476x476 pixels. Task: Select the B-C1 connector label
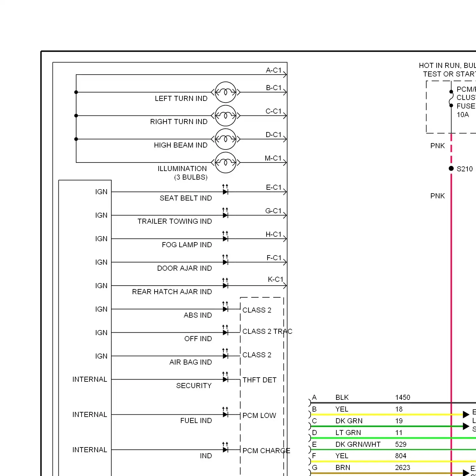(x=274, y=88)
